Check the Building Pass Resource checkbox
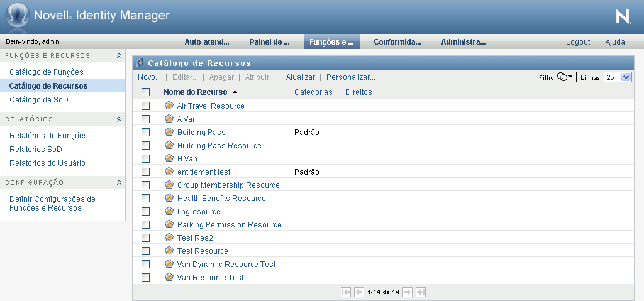The width and height of the screenshot is (644, 301). 145,145
